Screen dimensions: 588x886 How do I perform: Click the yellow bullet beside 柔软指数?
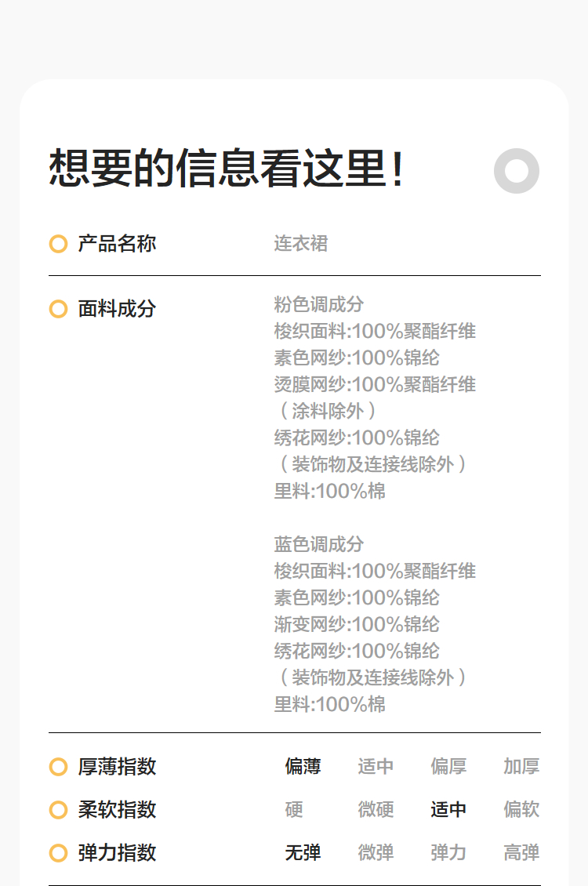coord(58,810)
